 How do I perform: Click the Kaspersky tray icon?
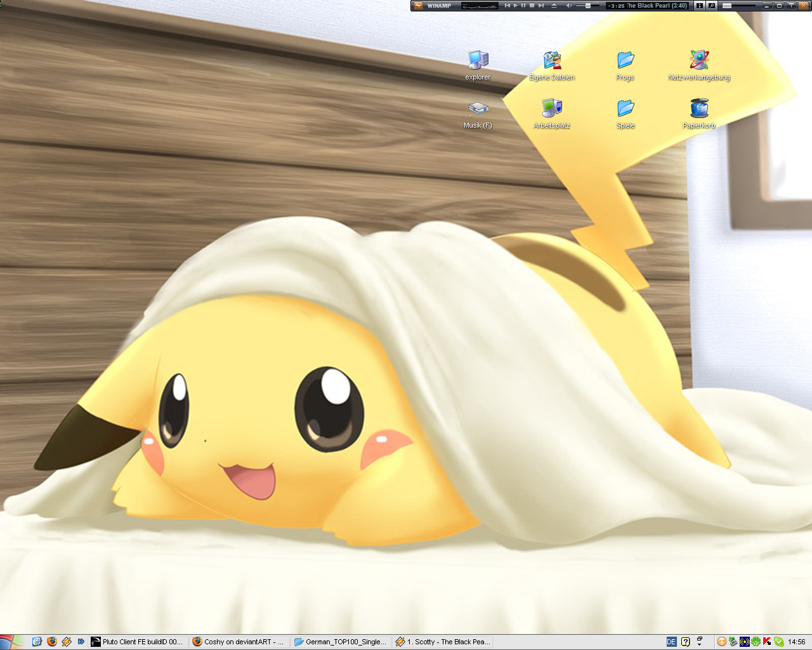767,642
